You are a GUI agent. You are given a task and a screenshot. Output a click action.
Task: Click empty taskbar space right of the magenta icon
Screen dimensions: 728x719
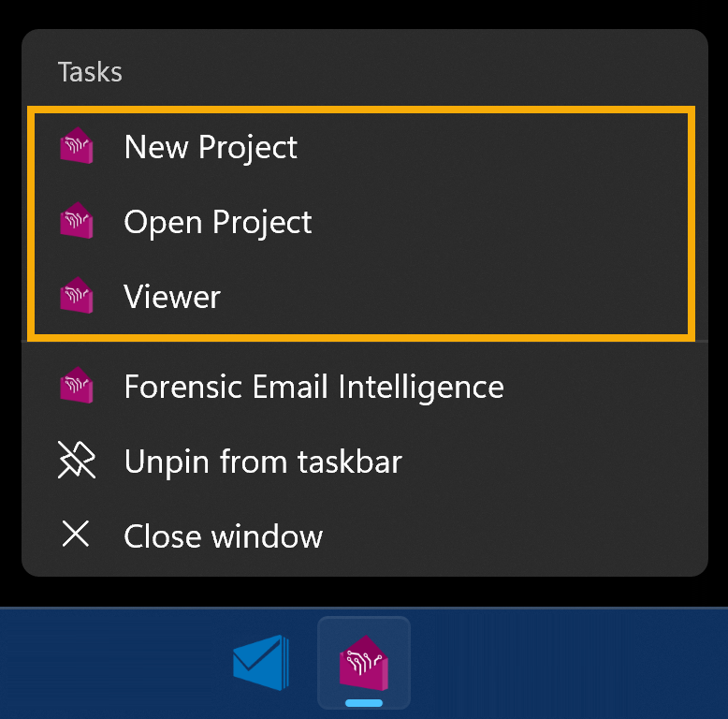click(x=561, y=663)
